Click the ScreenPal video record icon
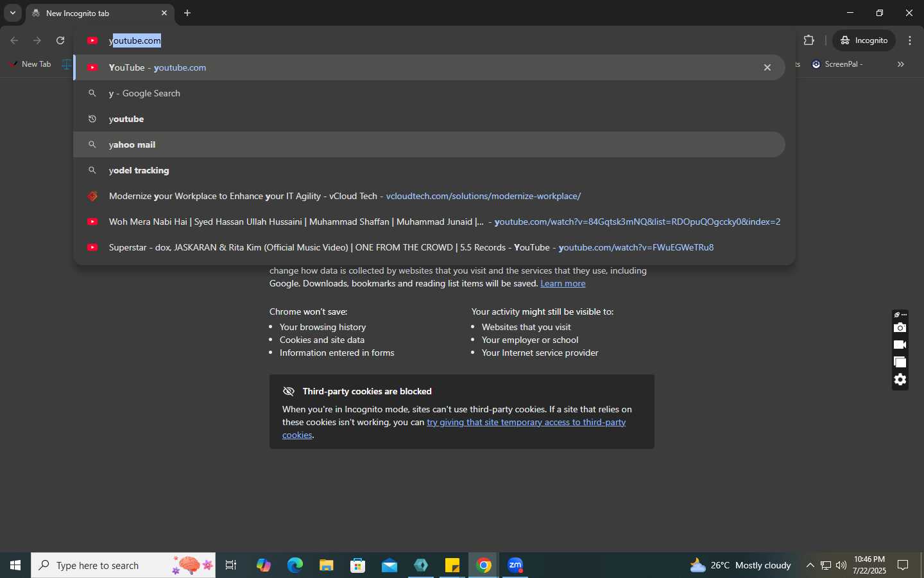Viewport: 924px width, 578px height. click(x=900, y=345)
